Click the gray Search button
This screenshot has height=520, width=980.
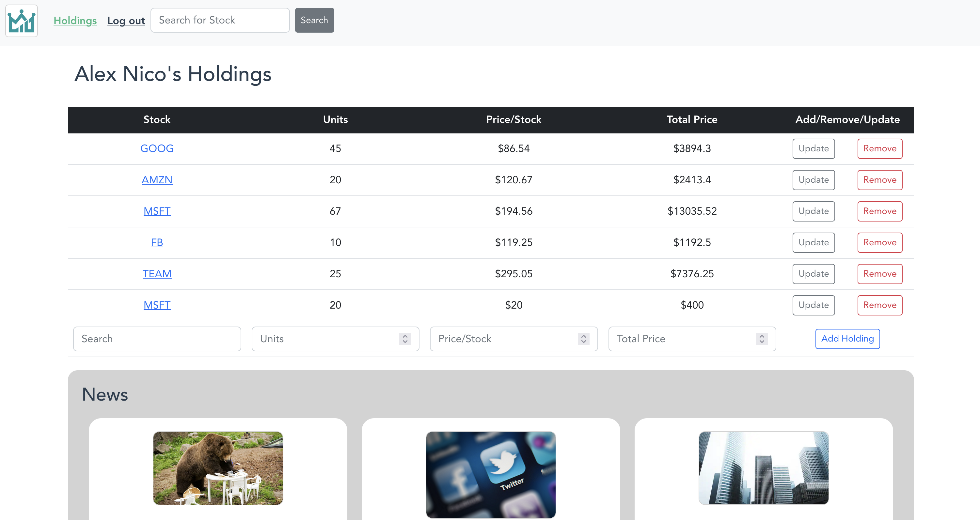[x=314, y=20]
